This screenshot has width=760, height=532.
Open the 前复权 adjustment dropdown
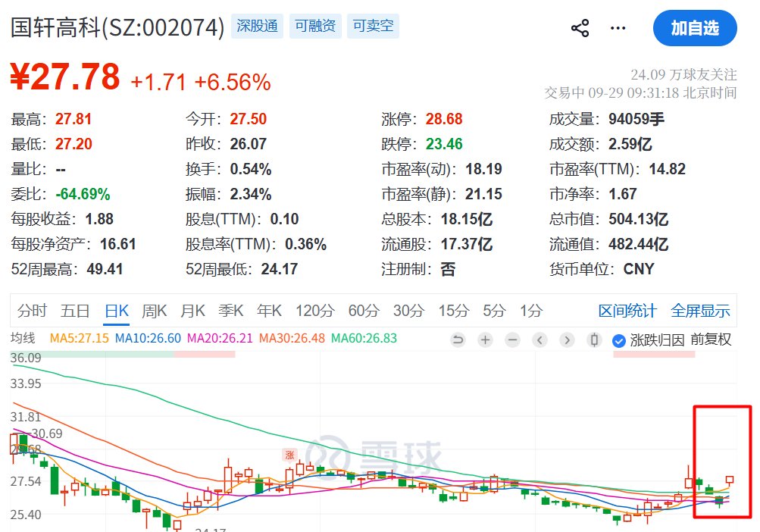pos(711,340)
